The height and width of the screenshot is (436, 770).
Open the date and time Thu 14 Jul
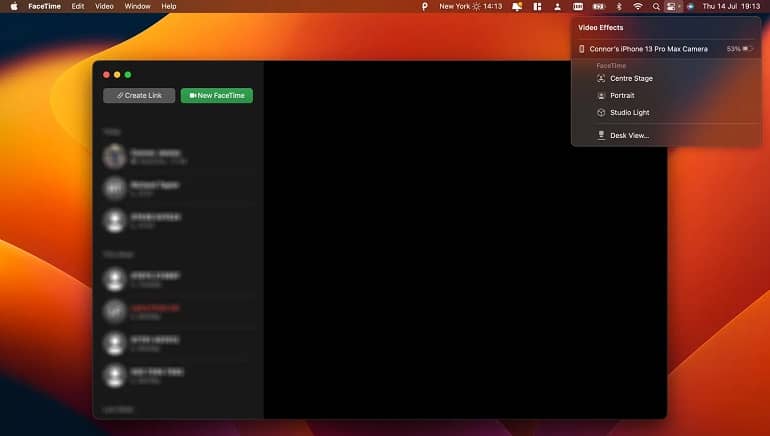pos(731,6)
